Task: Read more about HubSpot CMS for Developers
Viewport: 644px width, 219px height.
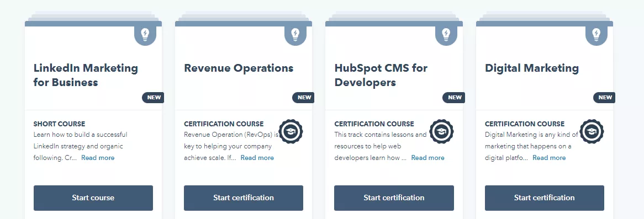Action: click(x=427, y=158)
